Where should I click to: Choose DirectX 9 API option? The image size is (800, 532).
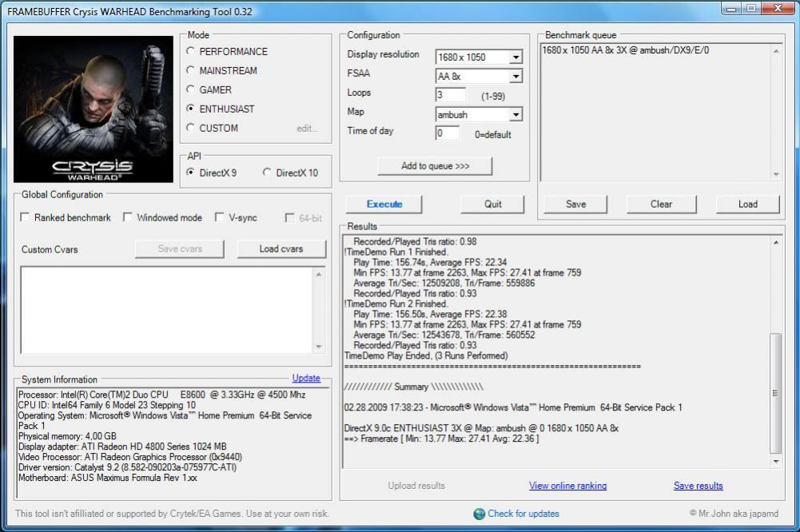(191, 173)
